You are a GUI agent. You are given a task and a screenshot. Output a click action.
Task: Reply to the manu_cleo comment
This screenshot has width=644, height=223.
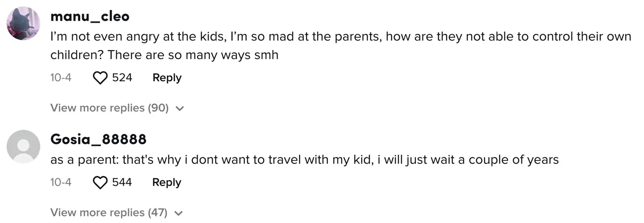(167, 78)
